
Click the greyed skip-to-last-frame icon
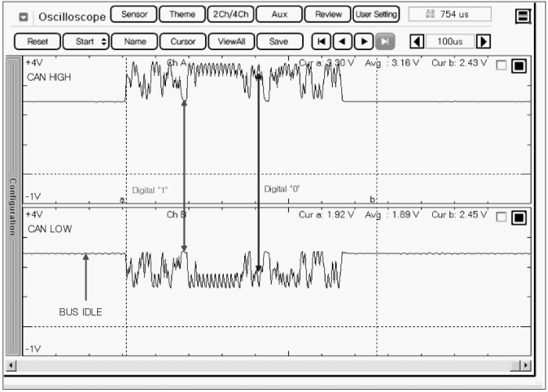pyautogui.click(x=385, y=41)
